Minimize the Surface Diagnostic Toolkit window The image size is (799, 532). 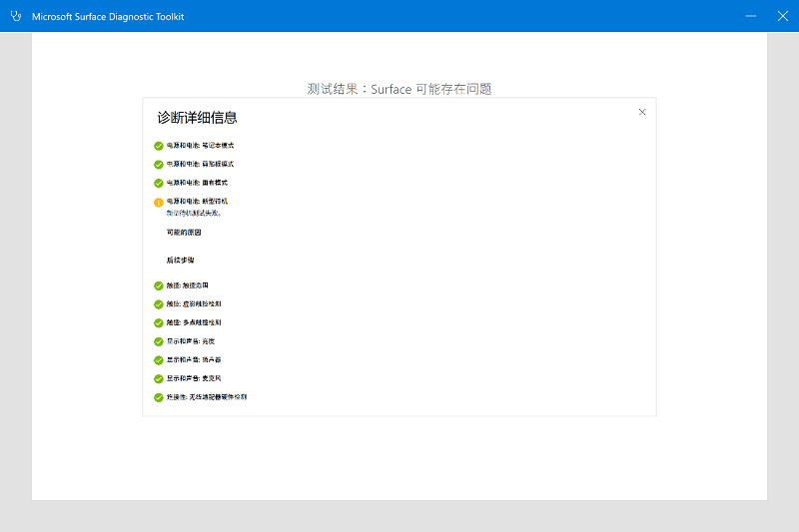(751, 16)
